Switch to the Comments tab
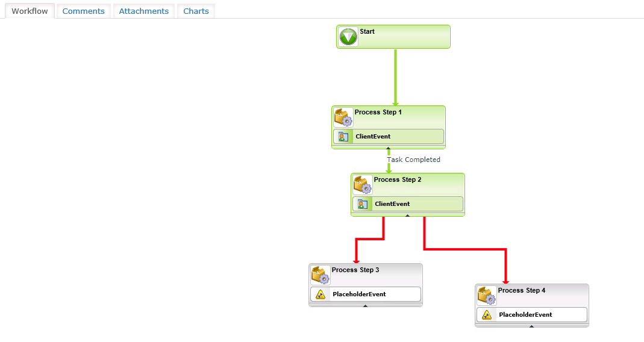Image resolution: width=644 pixels, height=342 pixels. (83, 11)
